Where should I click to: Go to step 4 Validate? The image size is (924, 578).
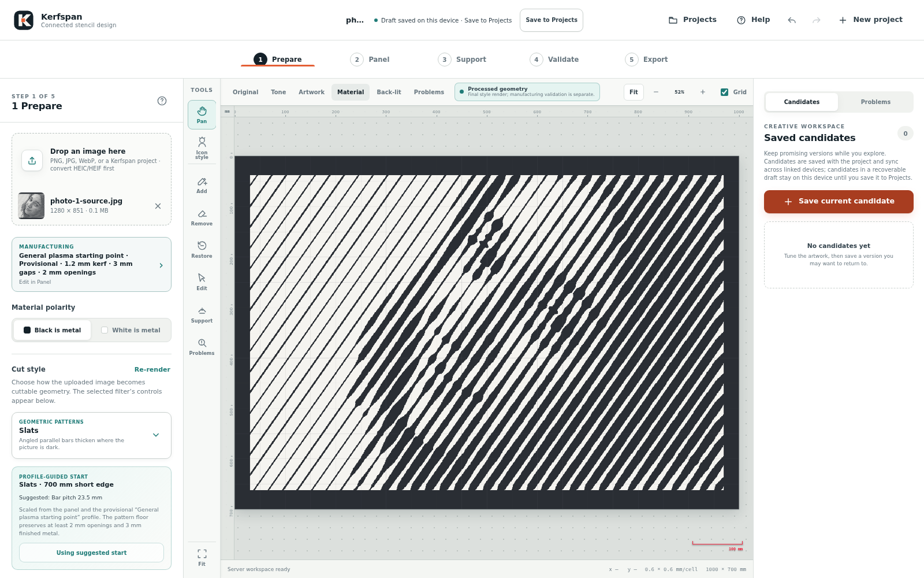pos(554,60)
